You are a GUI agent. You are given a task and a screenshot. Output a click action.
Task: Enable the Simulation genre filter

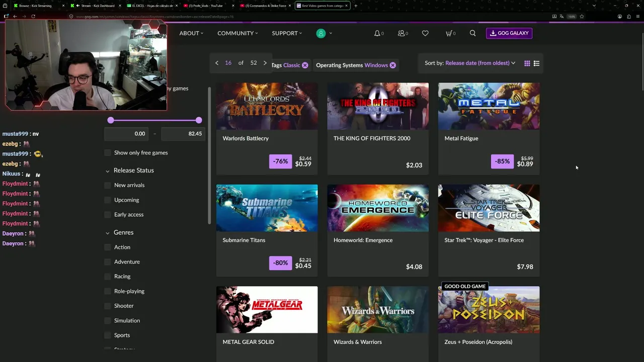[108, 321]
